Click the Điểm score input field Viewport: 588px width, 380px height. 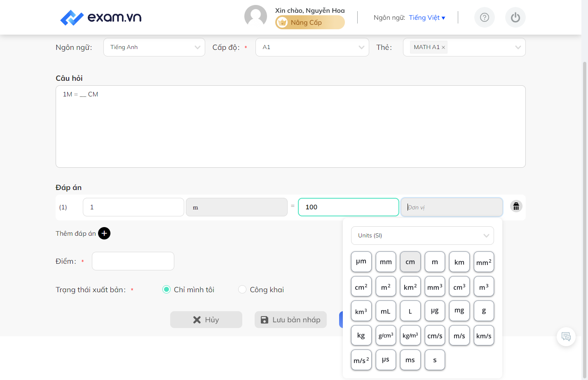(x=133, y=261)
